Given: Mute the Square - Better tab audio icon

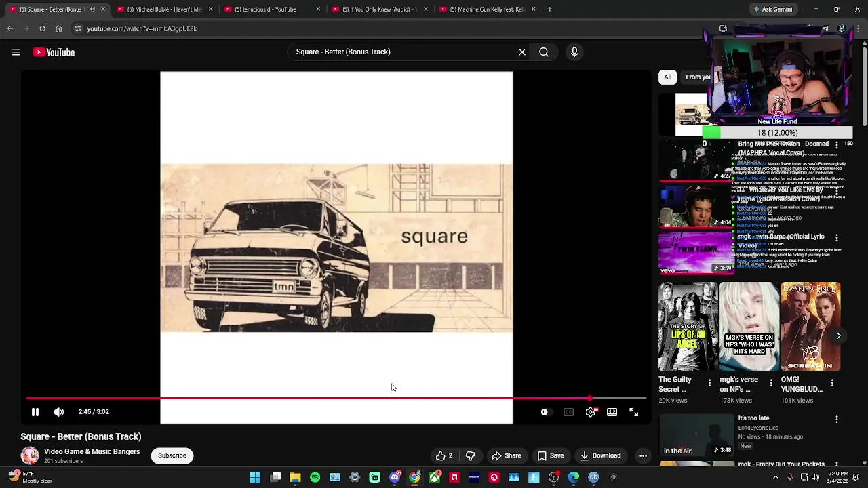Looking at the screenshot, I should (x=92, y=9).
